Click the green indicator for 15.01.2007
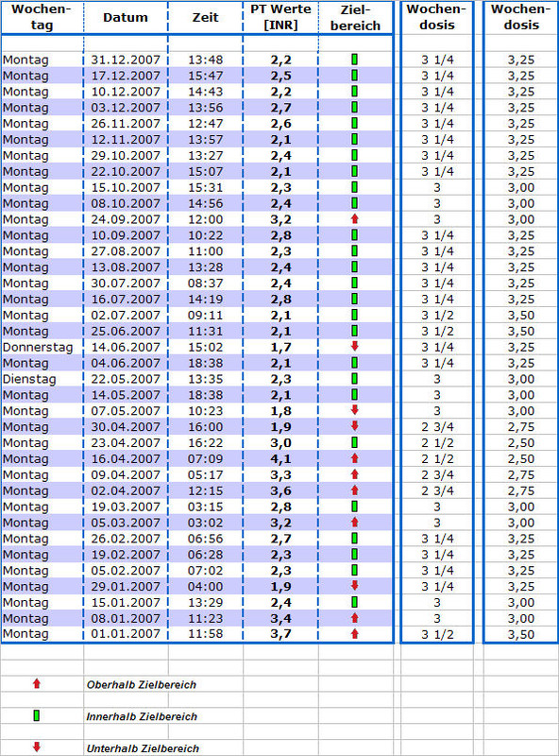This screenshot has width=559, height=756. click(x=355, y=602)
